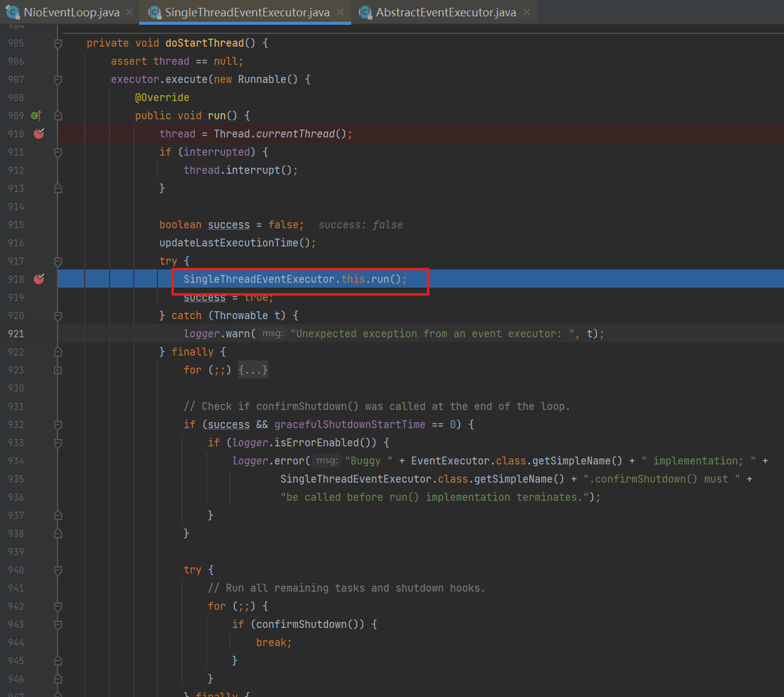
Task: Click the class icon on NioEventLoop.java tab
Action: point(12,12)
